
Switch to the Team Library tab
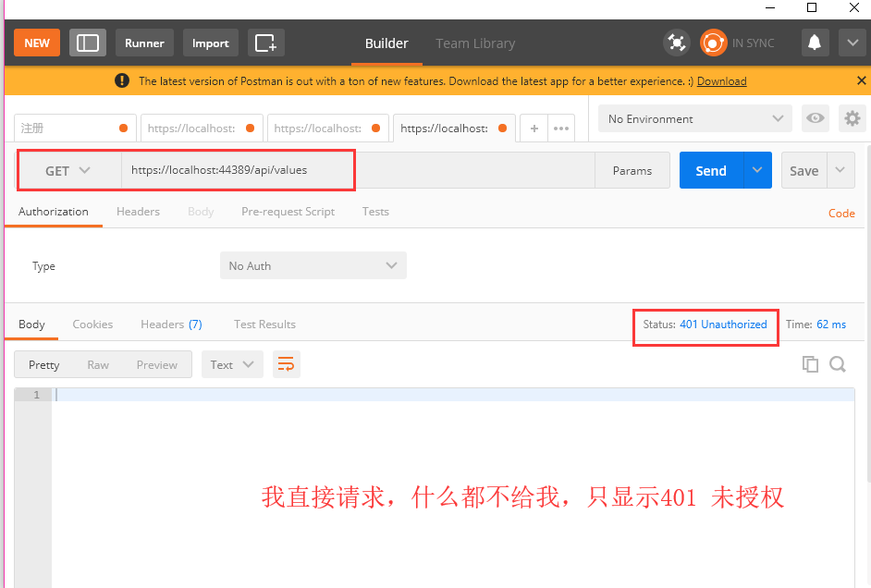pyautogui.click(x=475, y=43)
